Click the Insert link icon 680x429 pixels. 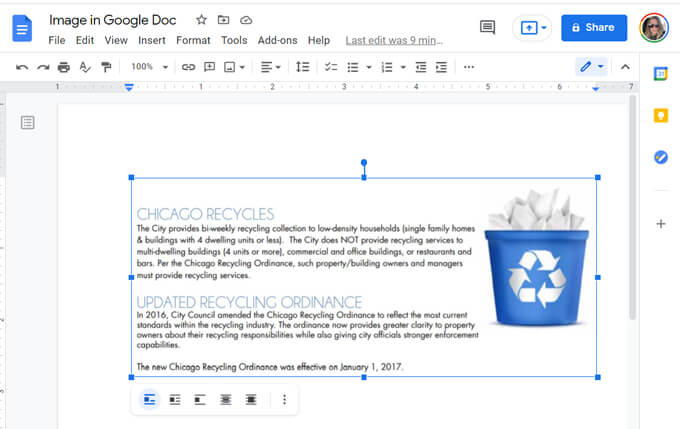tap(188, 67)
